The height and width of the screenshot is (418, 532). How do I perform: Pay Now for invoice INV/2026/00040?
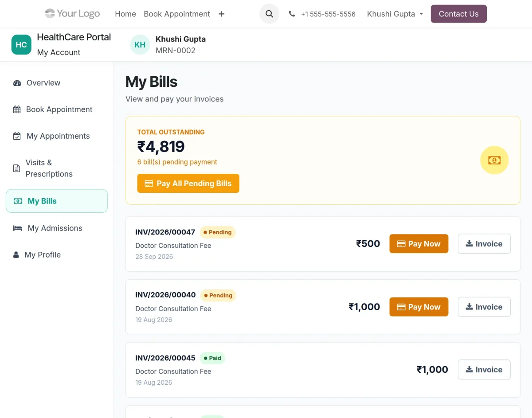(419, 307)
